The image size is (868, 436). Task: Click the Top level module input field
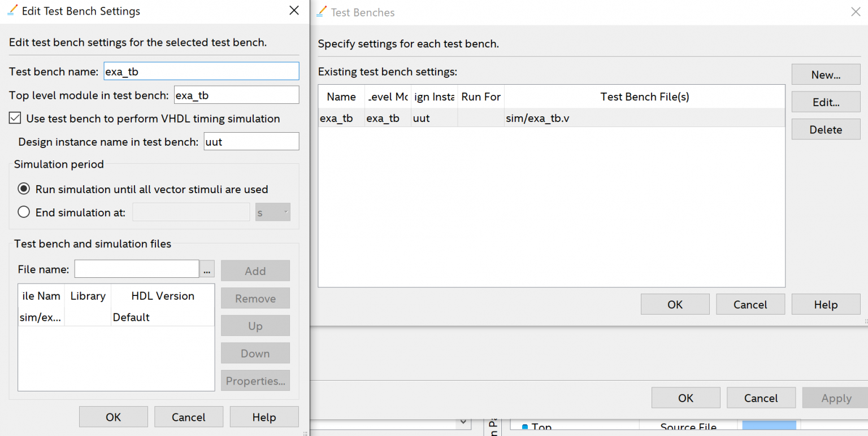point(236,95)
